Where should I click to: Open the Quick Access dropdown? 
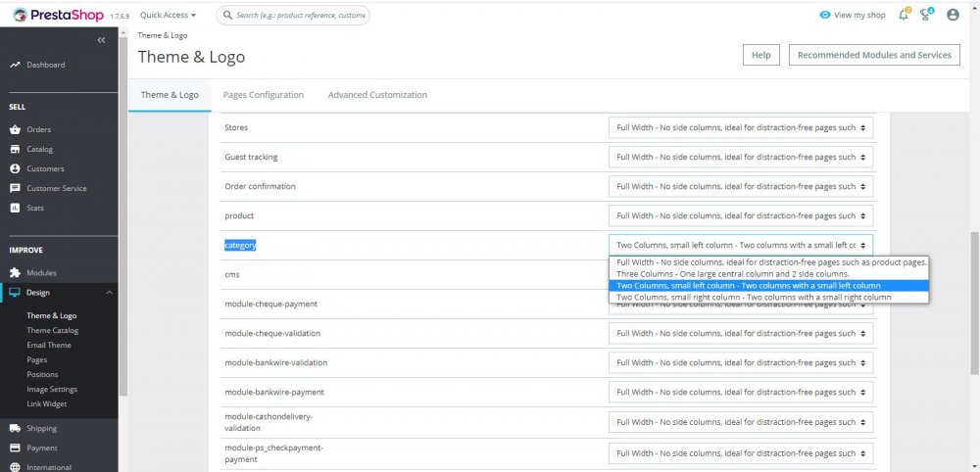[x=168, y=15]
